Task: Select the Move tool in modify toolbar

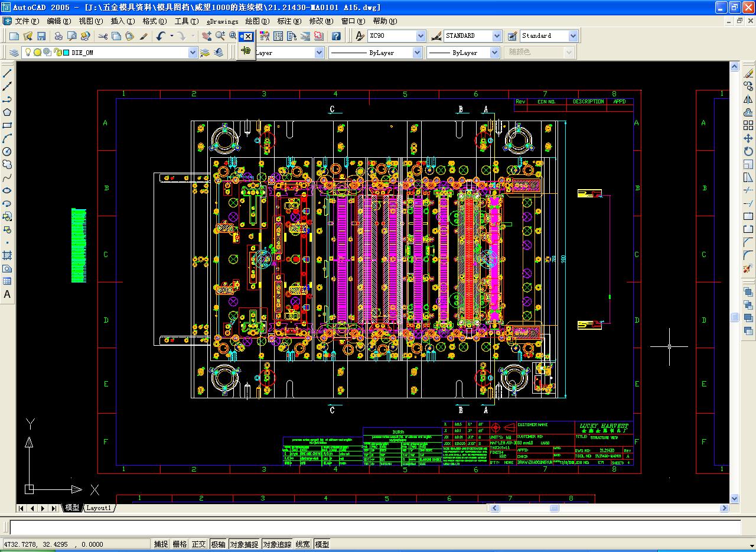Action: [748, 138]
